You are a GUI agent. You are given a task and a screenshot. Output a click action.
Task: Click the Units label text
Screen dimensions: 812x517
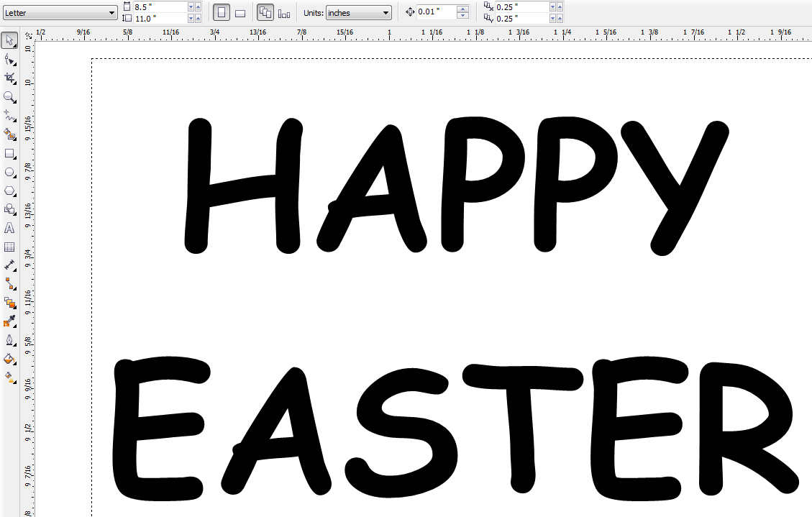point(314,13)
